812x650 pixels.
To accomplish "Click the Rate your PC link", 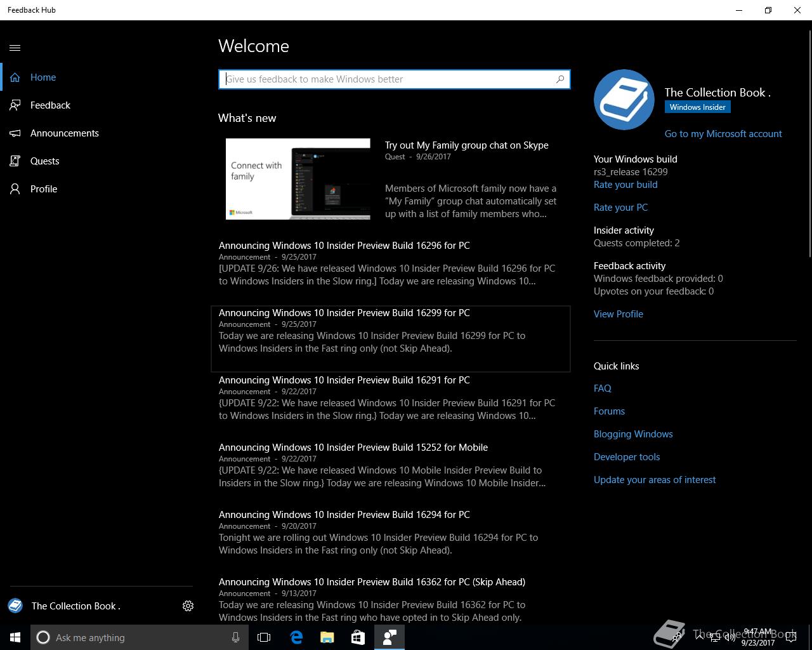I will click(620, 208).
